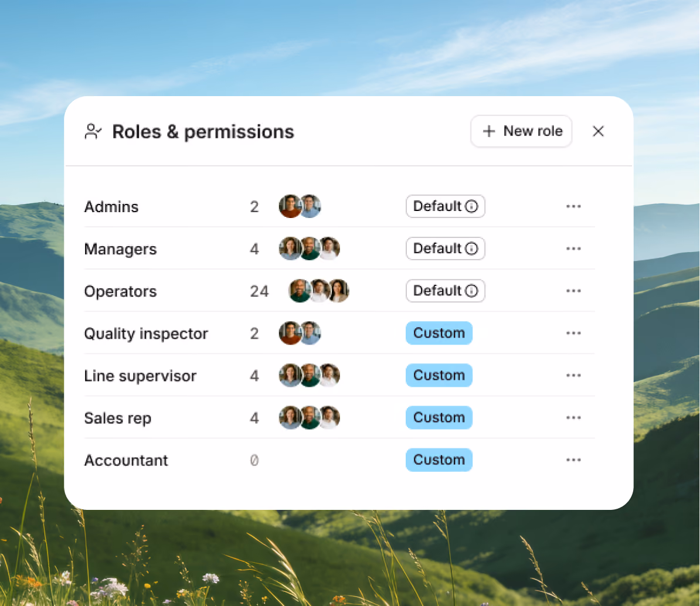Close the Roles & permissions dialog

(598, 131)
